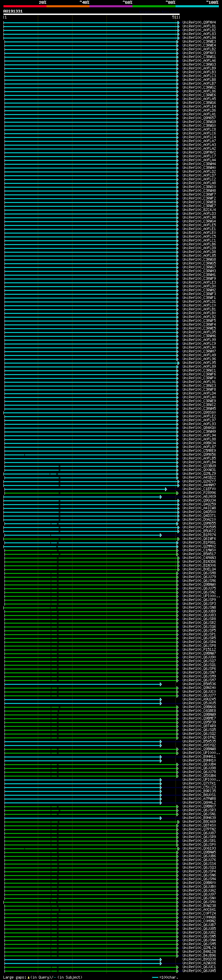Click hit label UniRef100_Q9FNV3
Viewport: 222px width, 980px height.
pyautogui.click(x=199, y=53)
